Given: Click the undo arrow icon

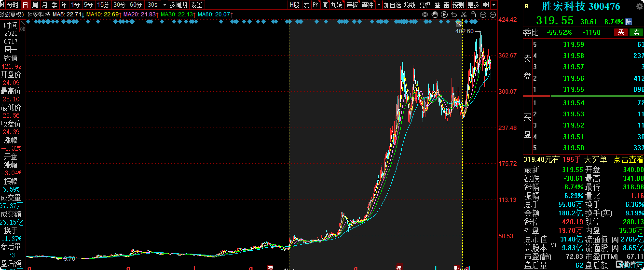Looking at the screenshot, I should (454, 15).
